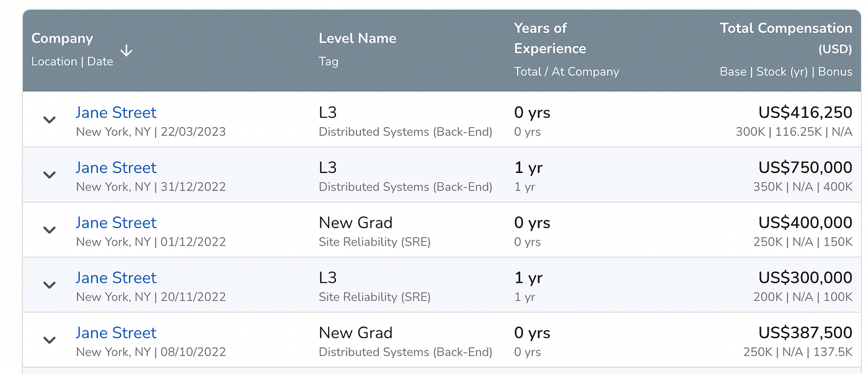
Task: Open Jane Street link in the bottom row
Action: click(115, 332)
